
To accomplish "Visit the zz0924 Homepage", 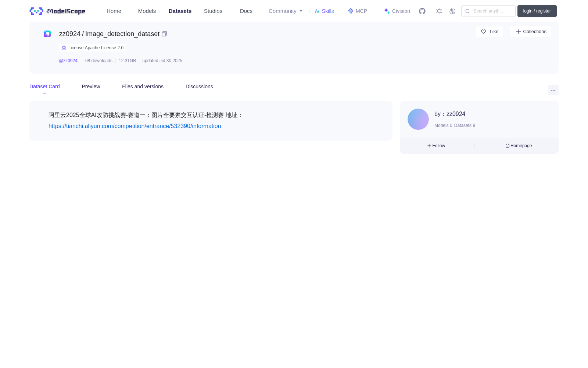I will point(519,146).
